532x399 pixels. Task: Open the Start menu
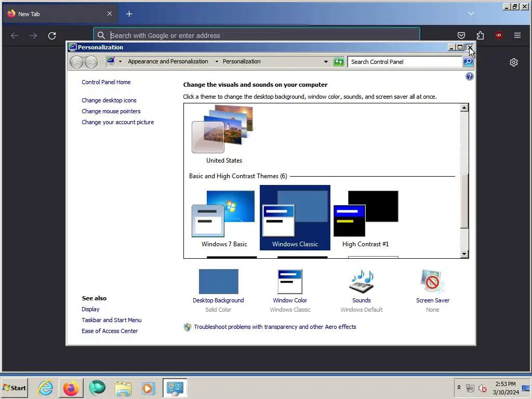(14, 388)
